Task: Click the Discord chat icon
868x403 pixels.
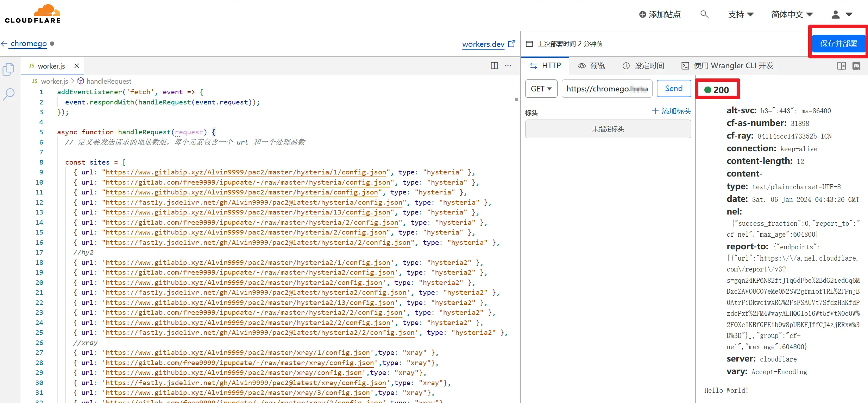Action: coord(856,66)
